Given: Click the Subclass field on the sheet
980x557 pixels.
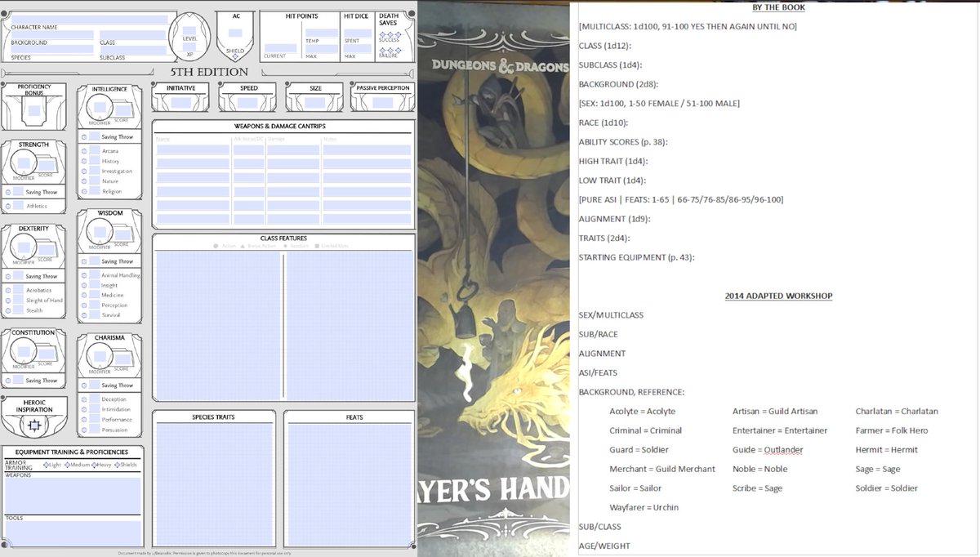Looking at the screenshot, I should (x=133, y=50).
